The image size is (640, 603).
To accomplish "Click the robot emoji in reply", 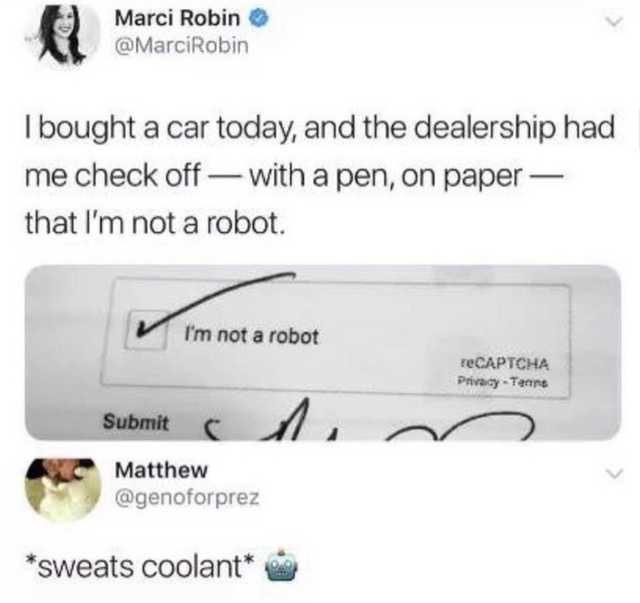I will pyautogui.click(x=282, y=565).
